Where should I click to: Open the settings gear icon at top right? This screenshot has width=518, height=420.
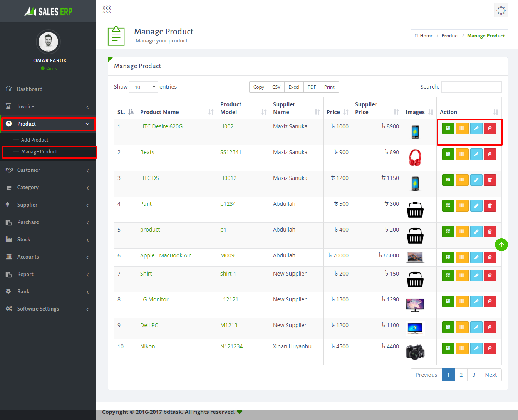501,10
